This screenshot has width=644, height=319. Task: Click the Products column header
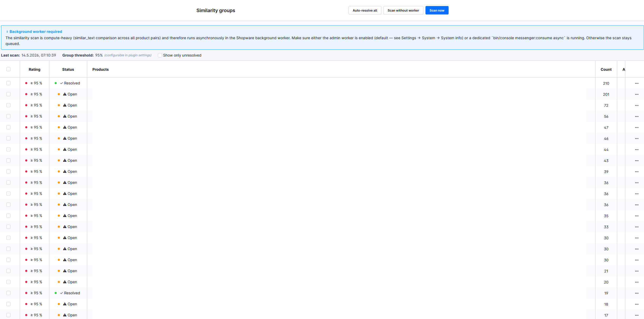tap(100, 69)
